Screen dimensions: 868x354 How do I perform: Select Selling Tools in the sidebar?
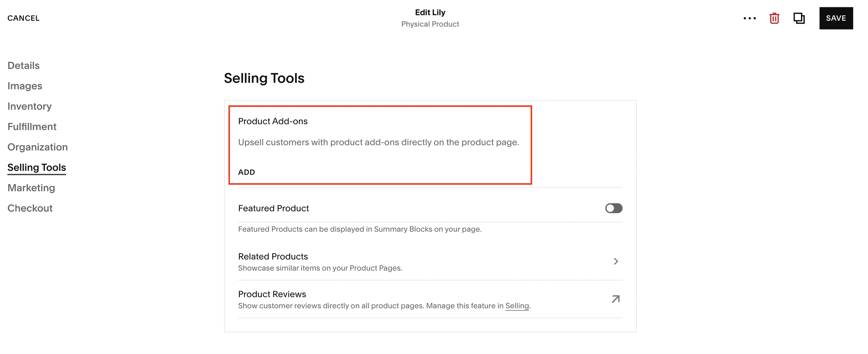pyautogui.click(x=37, y=167)
